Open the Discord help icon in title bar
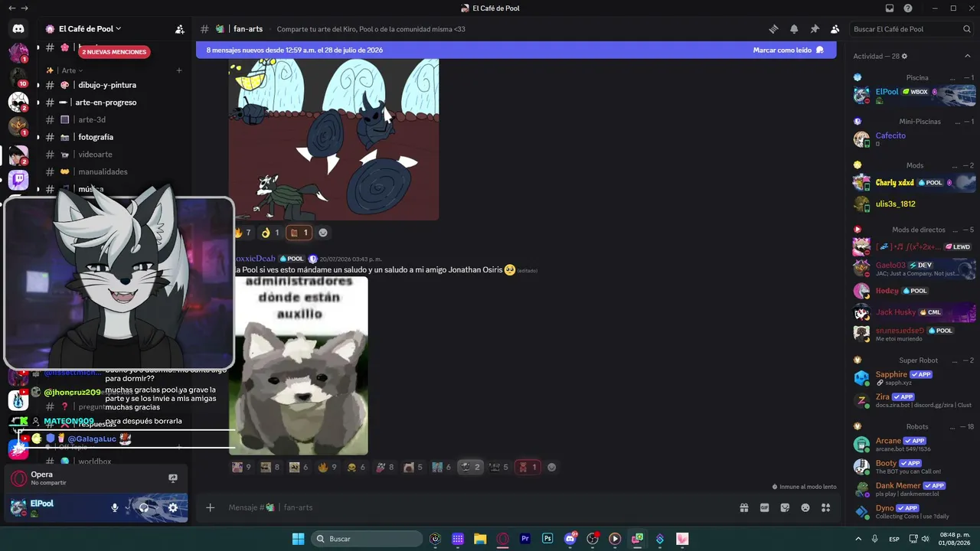The image size is (980, 551). point(908,8)
